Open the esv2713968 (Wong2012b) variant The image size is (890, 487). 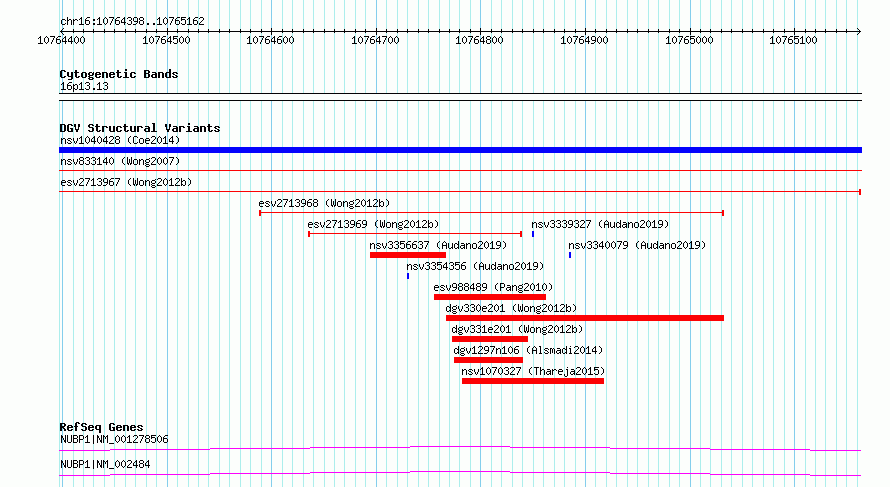click(324, 203)
